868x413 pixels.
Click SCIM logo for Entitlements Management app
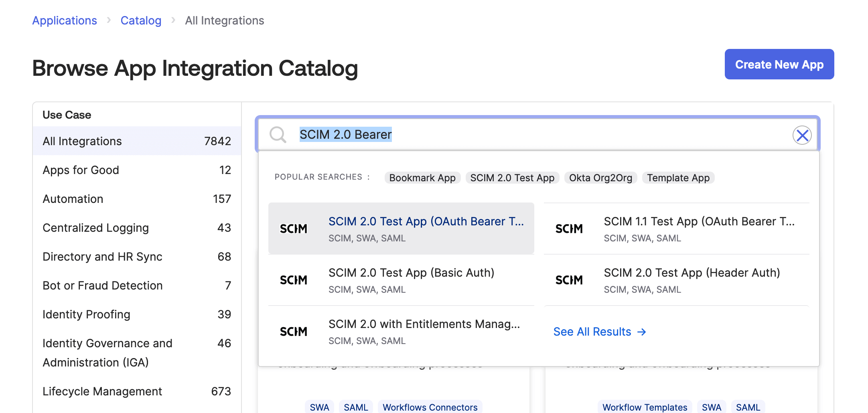[x=294, y=331]
